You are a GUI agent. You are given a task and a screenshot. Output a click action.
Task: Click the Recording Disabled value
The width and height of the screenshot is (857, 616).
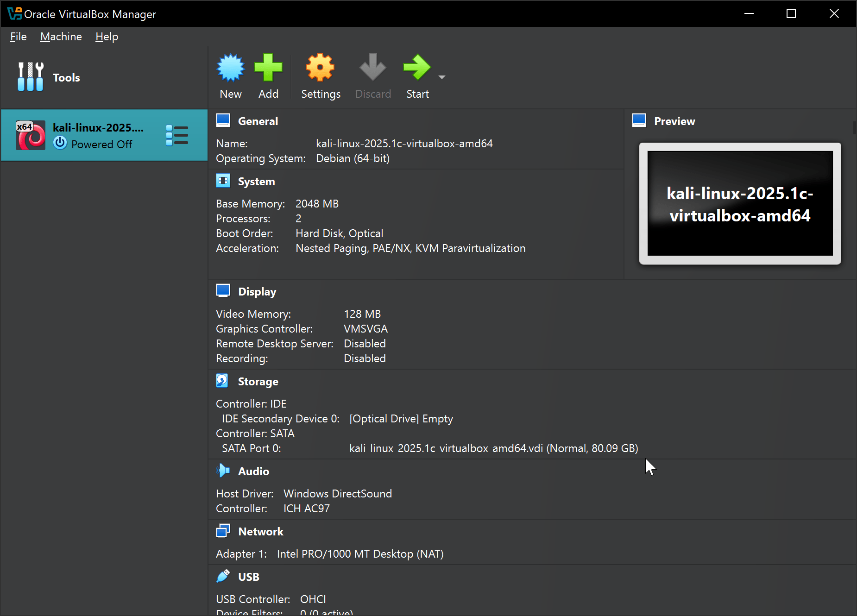click(x=365, y=358)
